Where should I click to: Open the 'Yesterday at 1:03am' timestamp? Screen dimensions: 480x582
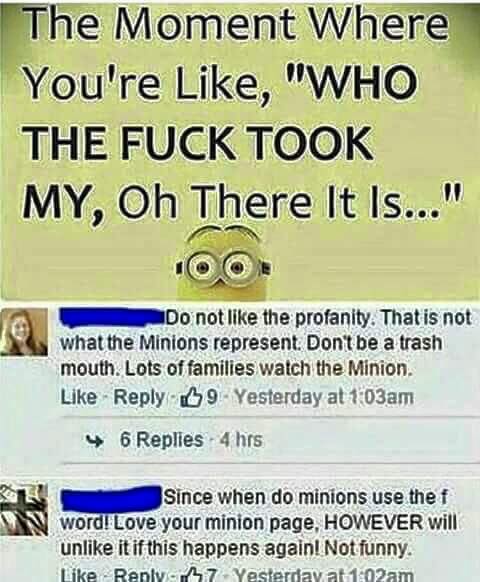pyautogui.click(x=325, y=398)
